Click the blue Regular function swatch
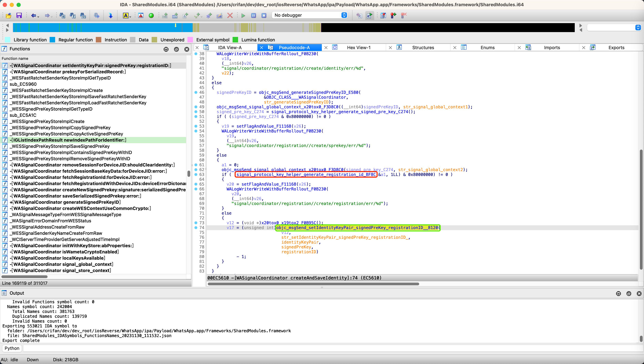 click(52, 40)
